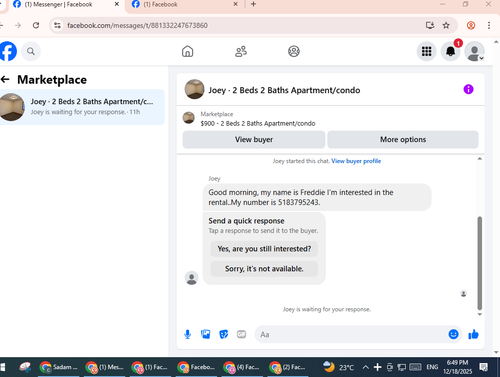Bookmark this page with the star
Screen dimensions: 500x377
click(x=446, y=25)
